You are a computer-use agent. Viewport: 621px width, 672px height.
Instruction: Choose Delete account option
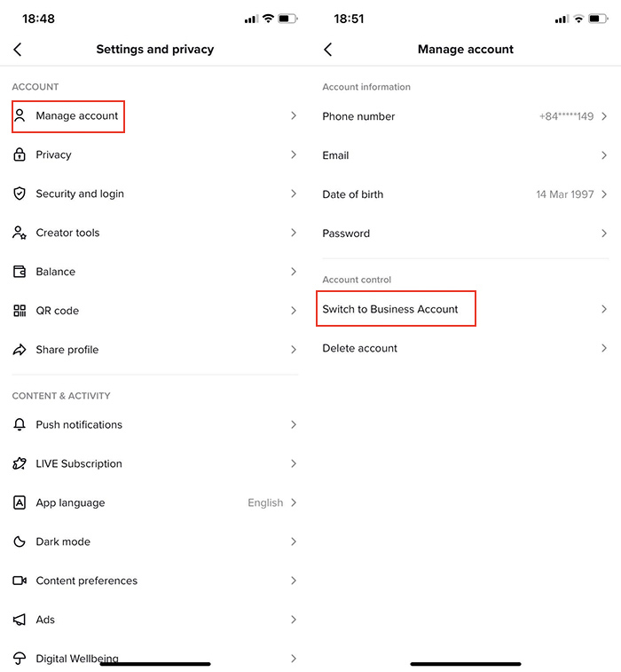pos(466,348)
